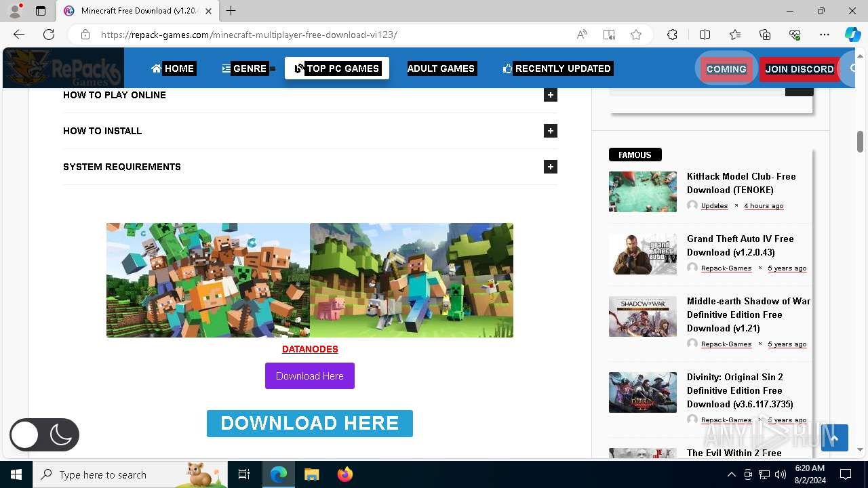
Task: Open the notification center icon
Action: [846, 474]
